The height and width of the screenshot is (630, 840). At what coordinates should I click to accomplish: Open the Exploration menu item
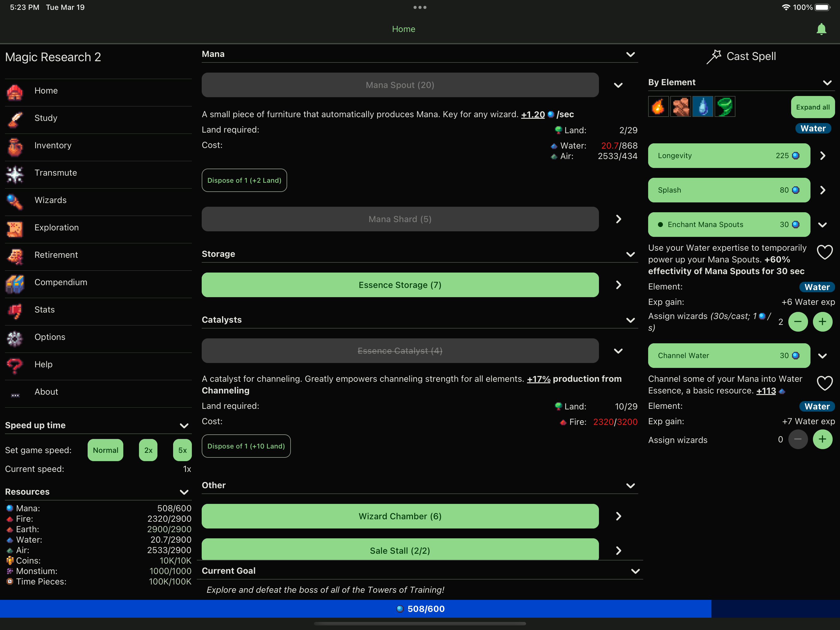[x=98, y=229]
